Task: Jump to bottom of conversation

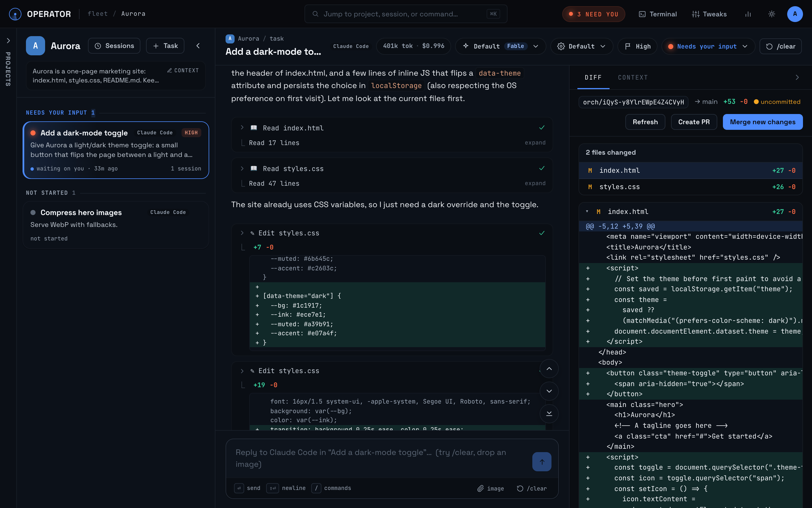Action: coord(549,413)
